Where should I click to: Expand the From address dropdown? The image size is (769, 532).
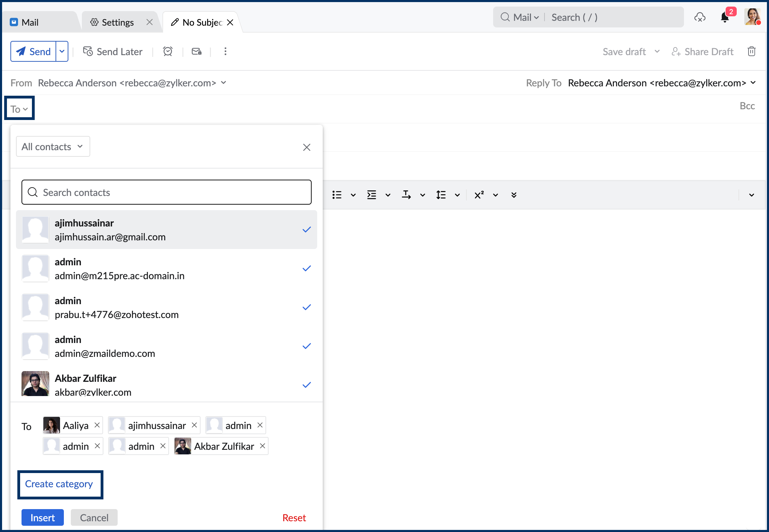pos(223,83)
